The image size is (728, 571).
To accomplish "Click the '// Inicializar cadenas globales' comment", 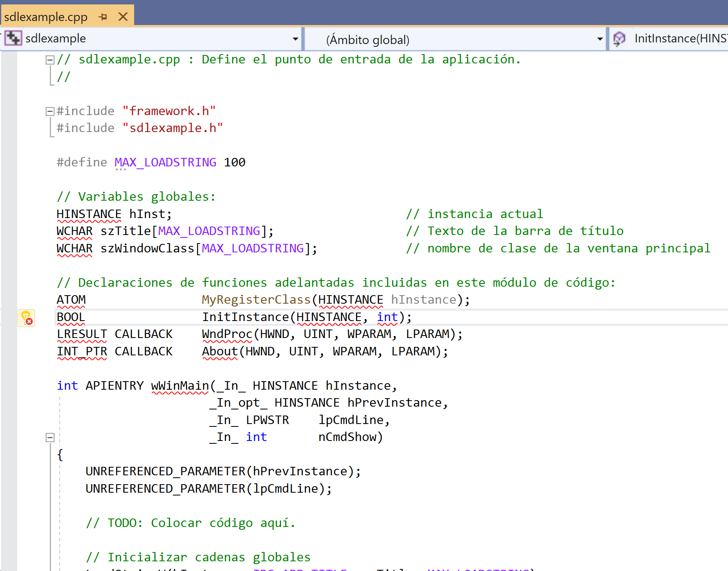I will pos(198,557).
